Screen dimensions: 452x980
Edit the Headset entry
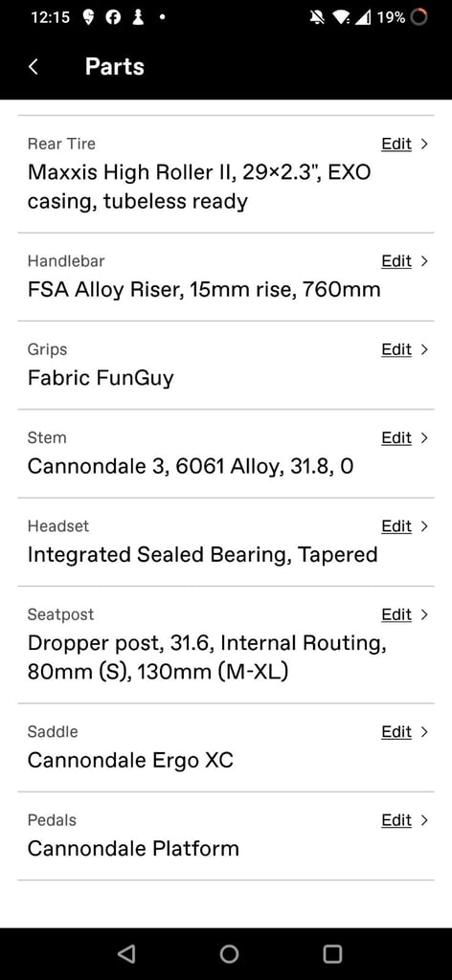[396, 526]
